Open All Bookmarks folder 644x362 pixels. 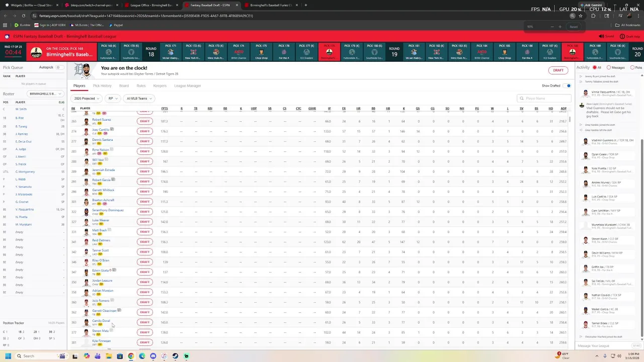628,25
